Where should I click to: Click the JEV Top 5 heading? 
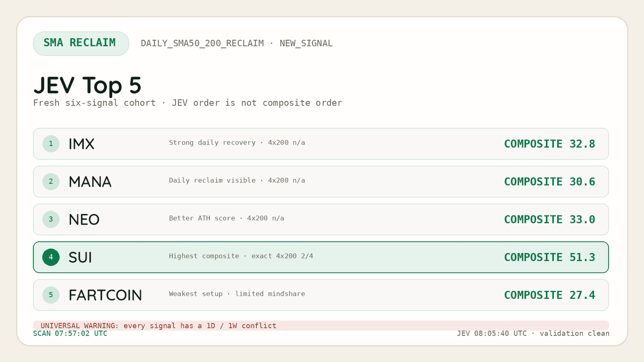[x=87, y=85]
